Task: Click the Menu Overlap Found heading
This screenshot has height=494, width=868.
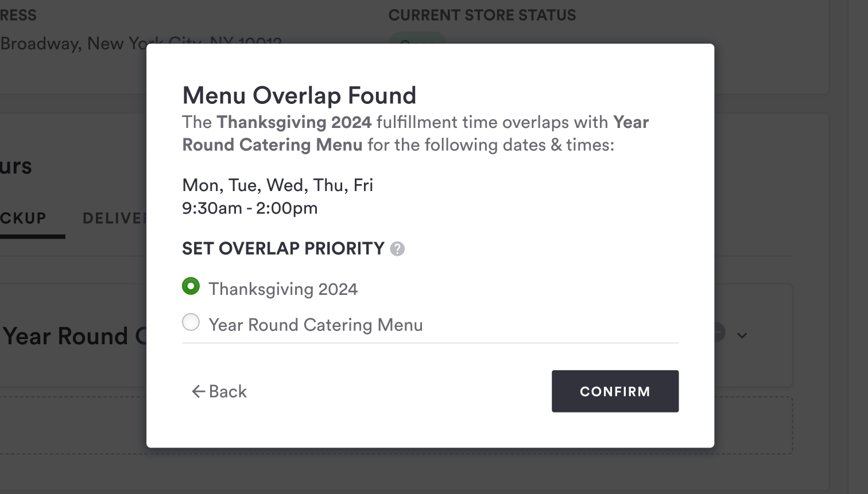Action: (x=299, y=96)
